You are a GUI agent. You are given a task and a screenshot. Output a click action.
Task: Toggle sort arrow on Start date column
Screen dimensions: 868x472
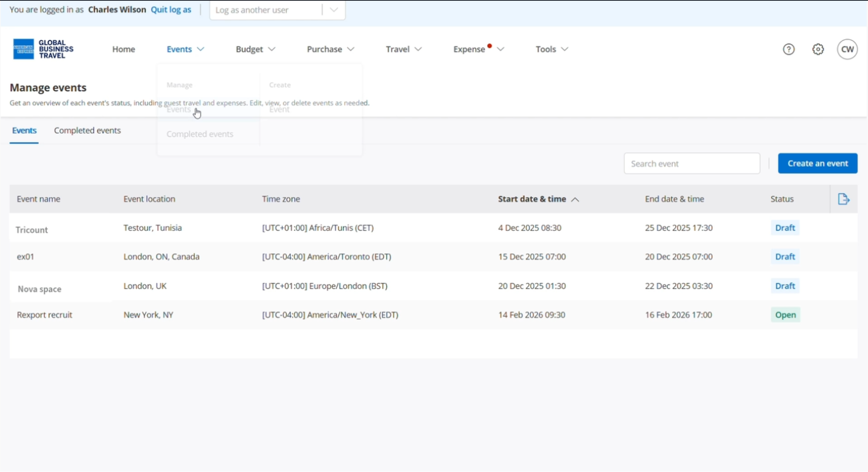[x=575, y=199]
